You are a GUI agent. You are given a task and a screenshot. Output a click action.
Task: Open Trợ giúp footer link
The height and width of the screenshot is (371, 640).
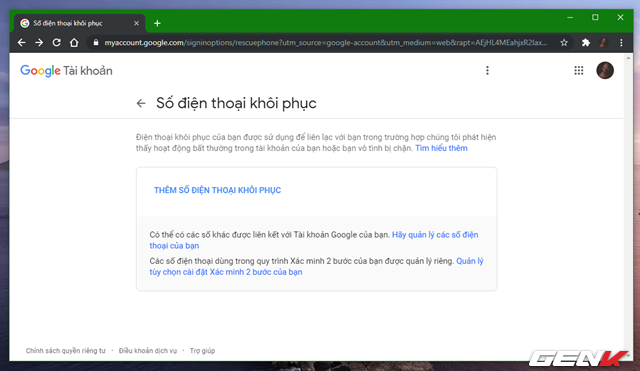pos(202,351)
